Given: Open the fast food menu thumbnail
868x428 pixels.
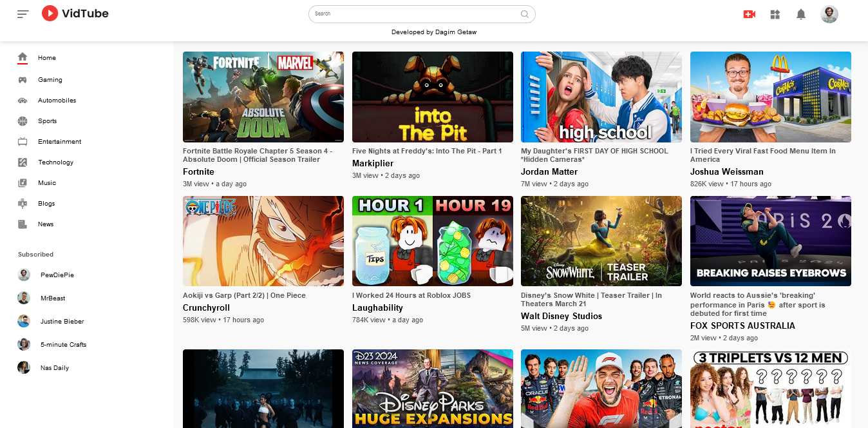Looking at the screenshot, I should coord(771,97).
